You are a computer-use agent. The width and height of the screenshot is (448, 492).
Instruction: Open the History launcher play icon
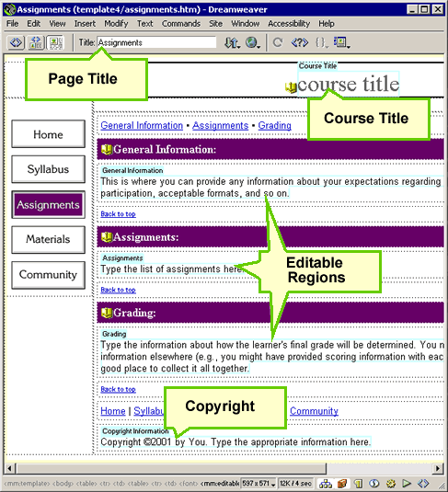coord(407,484)
